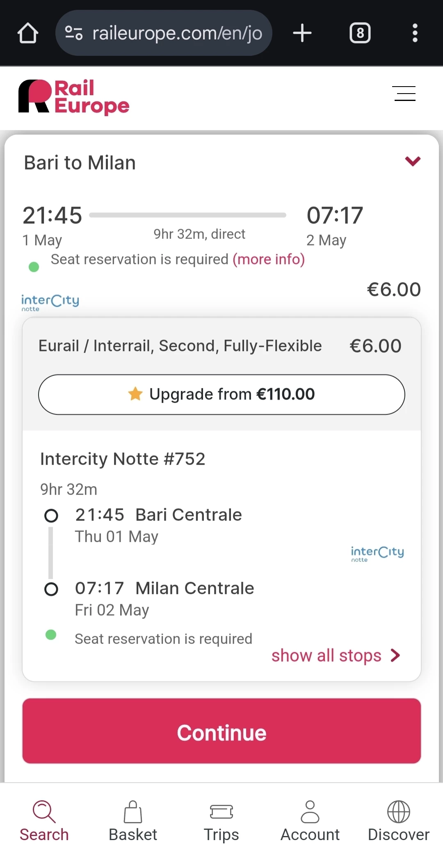Show all stops for Intercity Notte
The image size is (443, 868).
pyautogui.click(x=336, y=655)
